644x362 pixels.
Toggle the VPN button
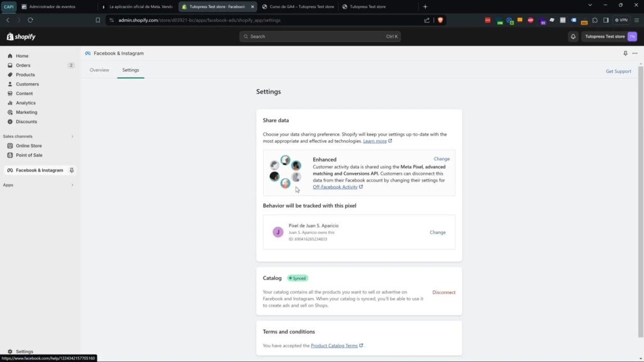[x=621, y=20]
